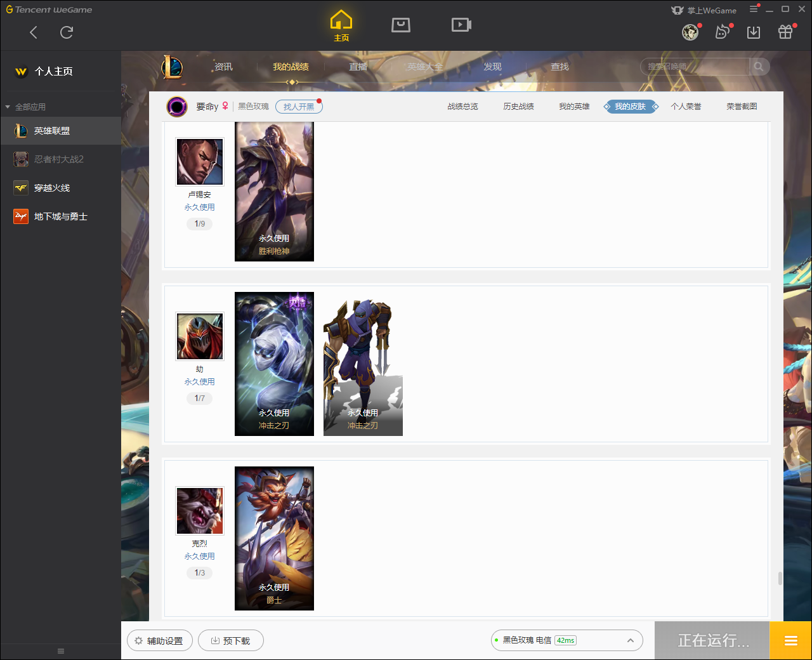Open the 战绩总览 sub-tab
The image size is (812, 660).
[x=462, y=107]
